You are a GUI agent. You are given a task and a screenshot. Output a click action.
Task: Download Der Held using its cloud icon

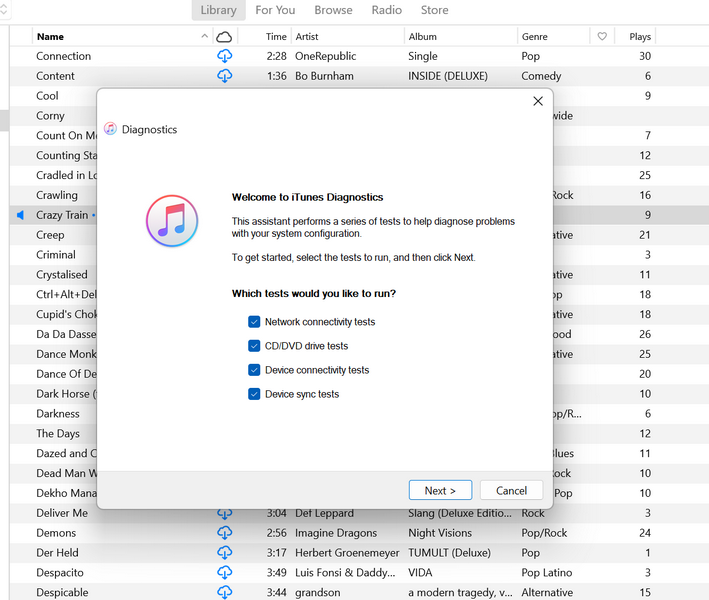[224, 553]
